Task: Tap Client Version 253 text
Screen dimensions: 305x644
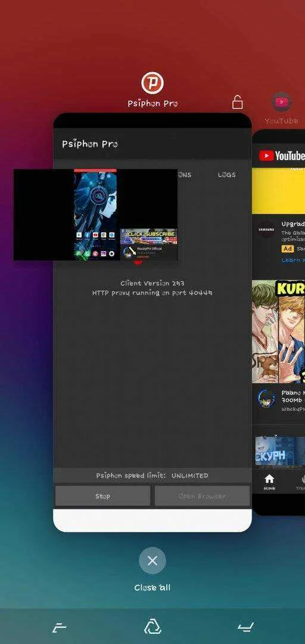Action: 152,283
